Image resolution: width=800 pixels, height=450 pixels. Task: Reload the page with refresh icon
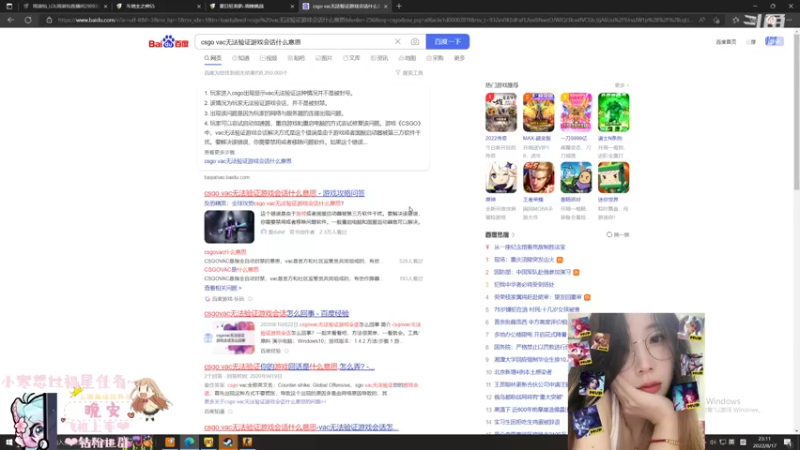coord(28,20)
